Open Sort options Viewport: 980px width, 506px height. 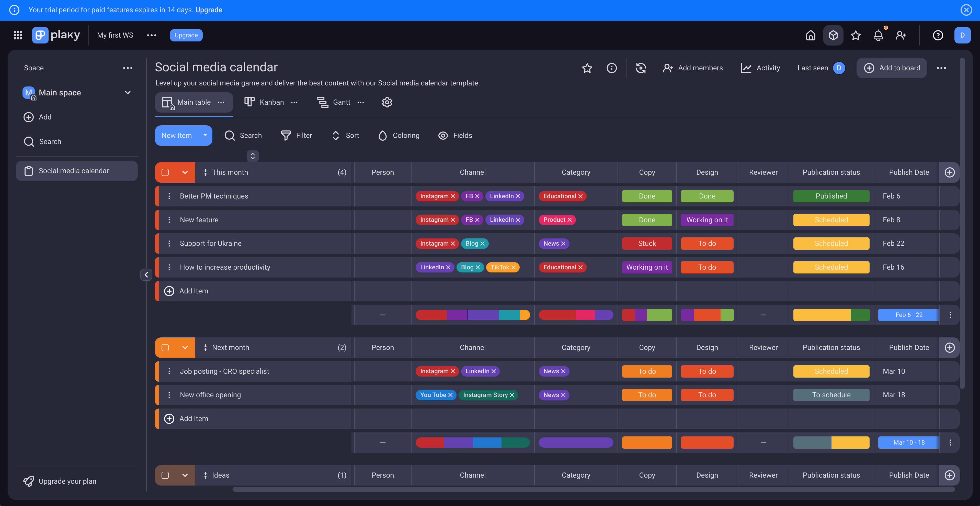345,135
